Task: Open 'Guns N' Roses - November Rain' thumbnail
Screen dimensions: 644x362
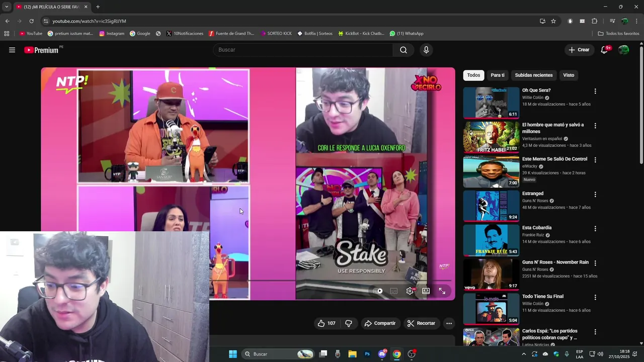Action: (491, 275)
